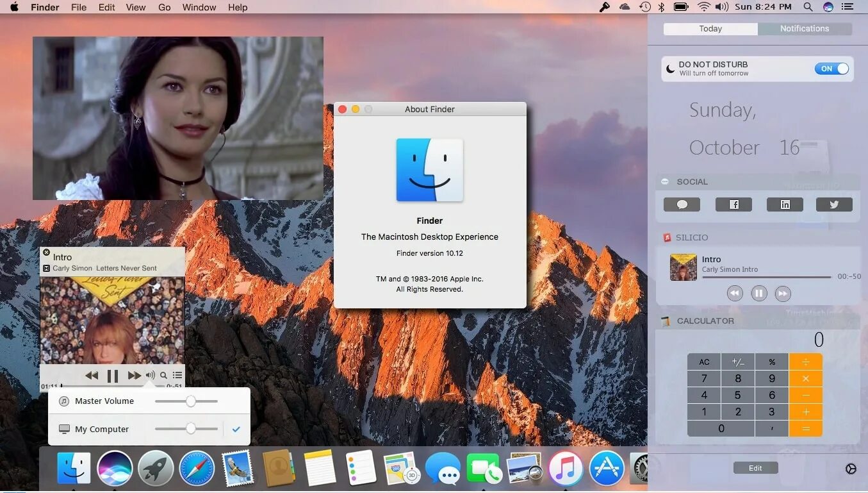Uncheck My Computer output checkmark
This screenshot has width=868, height=493.
236,430
